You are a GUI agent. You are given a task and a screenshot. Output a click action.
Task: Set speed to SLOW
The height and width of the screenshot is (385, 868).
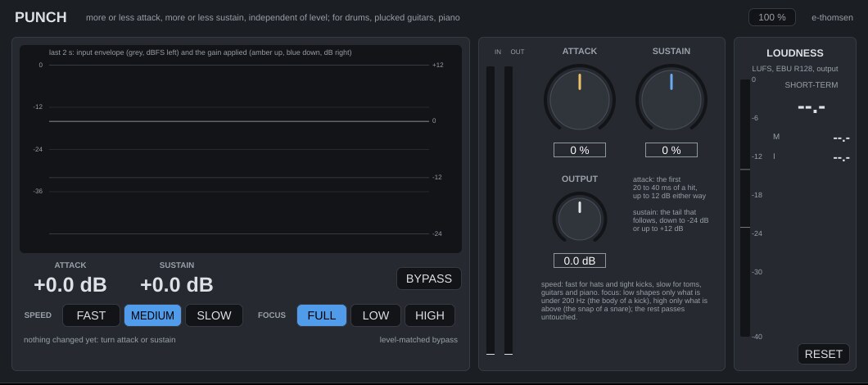215,315
